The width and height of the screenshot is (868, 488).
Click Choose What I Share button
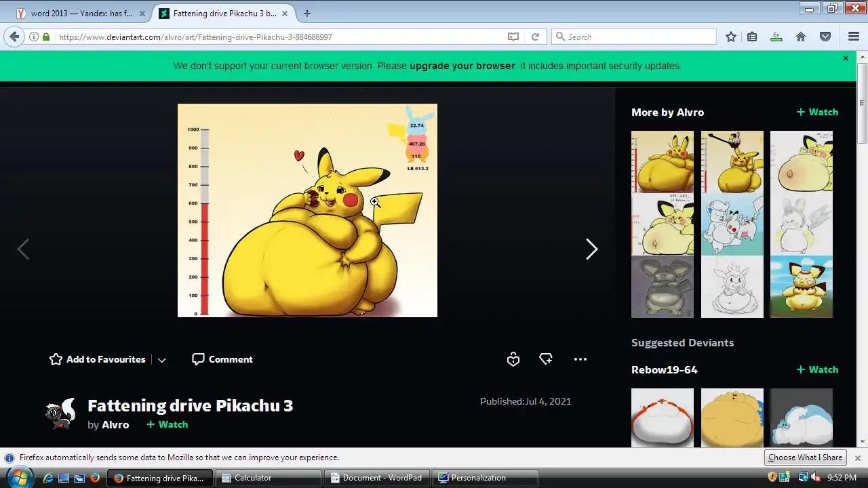tap(805, 457)
